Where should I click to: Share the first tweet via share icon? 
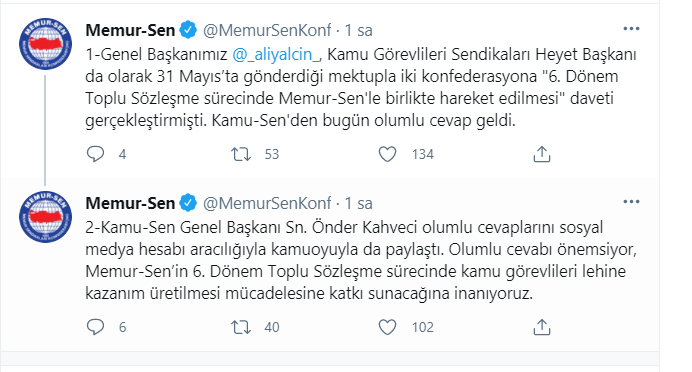(x=542, y=154)
